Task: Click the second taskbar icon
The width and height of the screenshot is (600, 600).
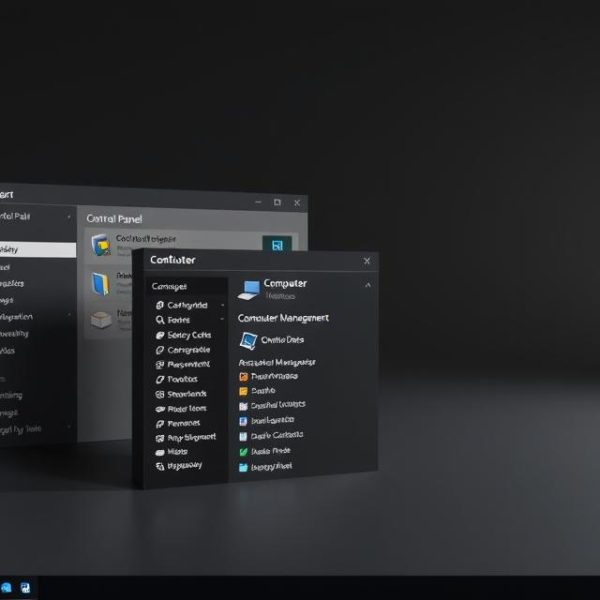Action: click(x=26, y=587)
